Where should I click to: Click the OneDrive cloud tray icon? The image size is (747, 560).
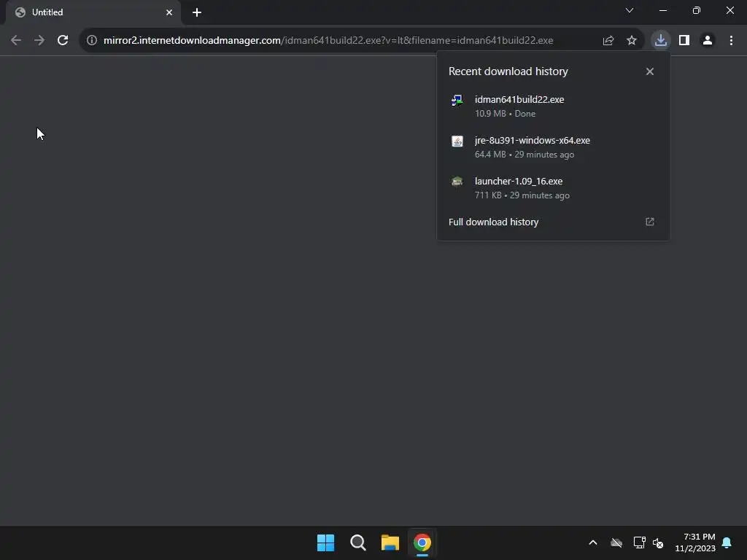[x=616, y=542]
